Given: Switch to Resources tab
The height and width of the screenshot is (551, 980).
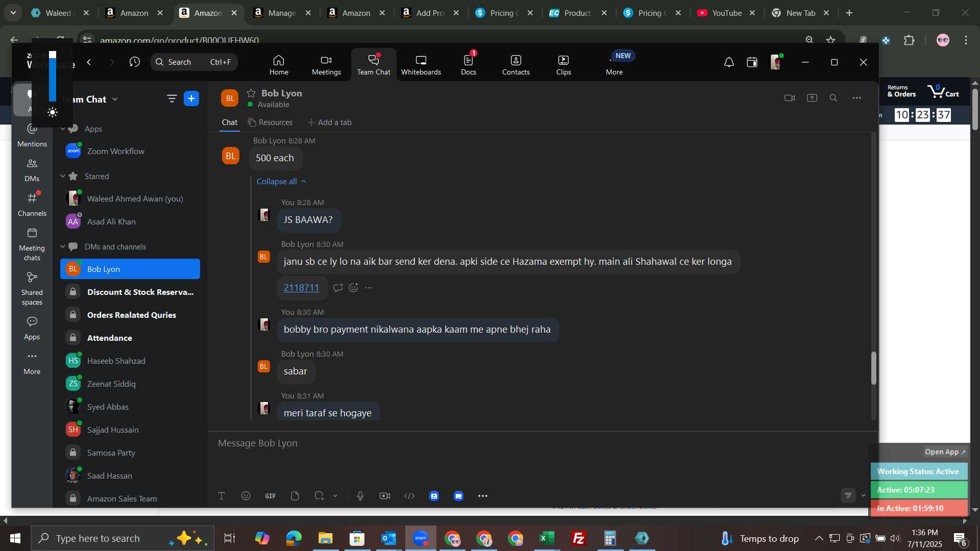Looking at the screenshot, I should 270,122.
